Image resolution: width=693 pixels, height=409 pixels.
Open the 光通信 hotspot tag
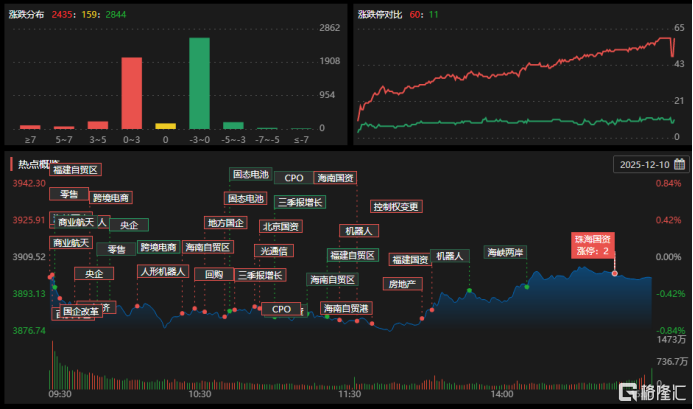coord(272,250)
